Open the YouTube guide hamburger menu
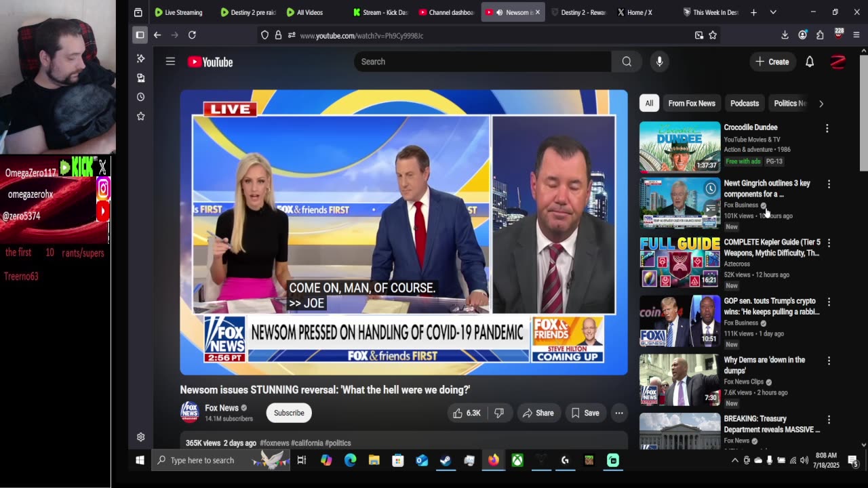Image resolution: width=868 pixels, height=488 pixels. [170, 62]
